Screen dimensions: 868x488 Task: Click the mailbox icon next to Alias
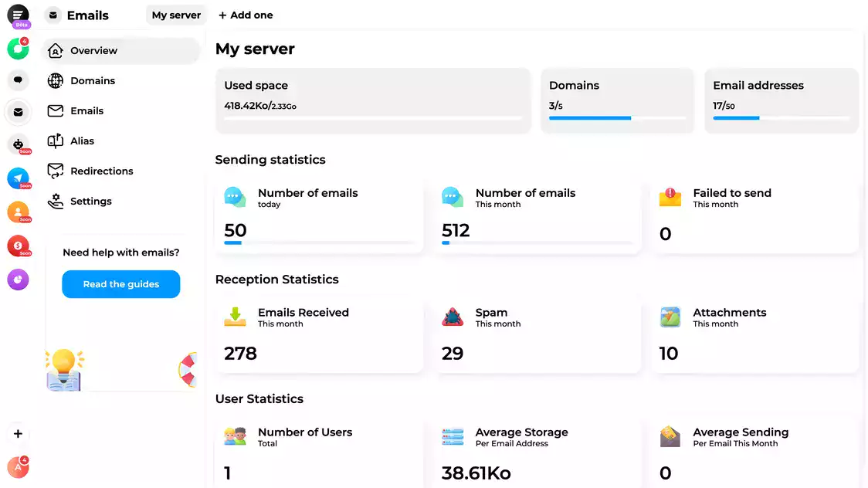tap(56, 141)
